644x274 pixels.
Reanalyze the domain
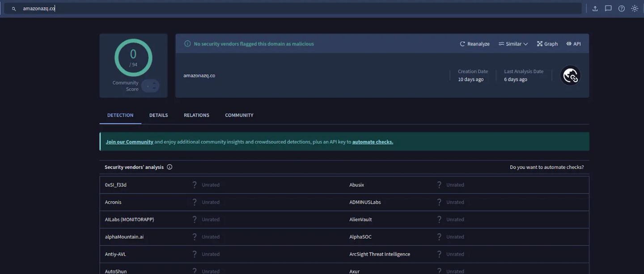tap(475, 44)
